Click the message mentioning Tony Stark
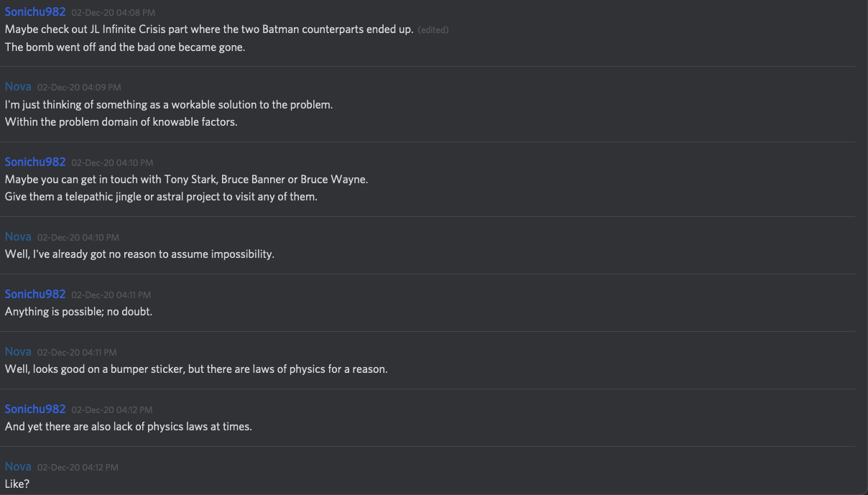This screenshot has height=495, width=868. coord(186,180)
